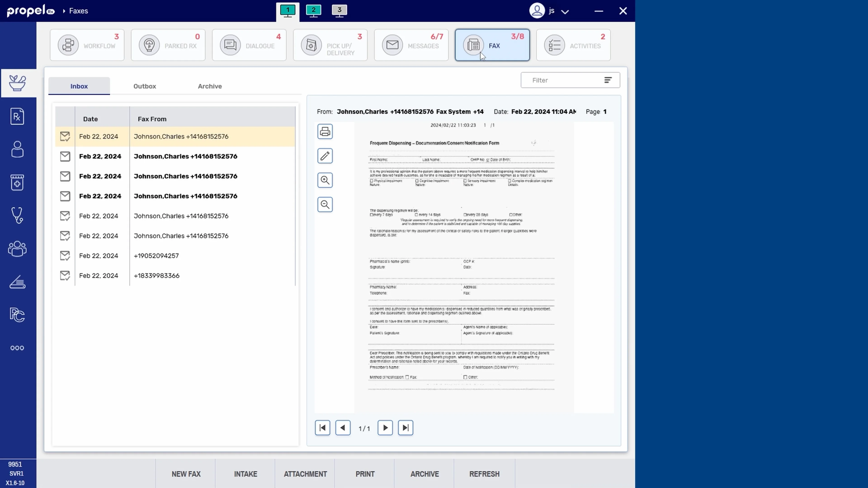
Task: Print the fax using the printer icon
Action: pyautogui.click(x=325, y=131)
